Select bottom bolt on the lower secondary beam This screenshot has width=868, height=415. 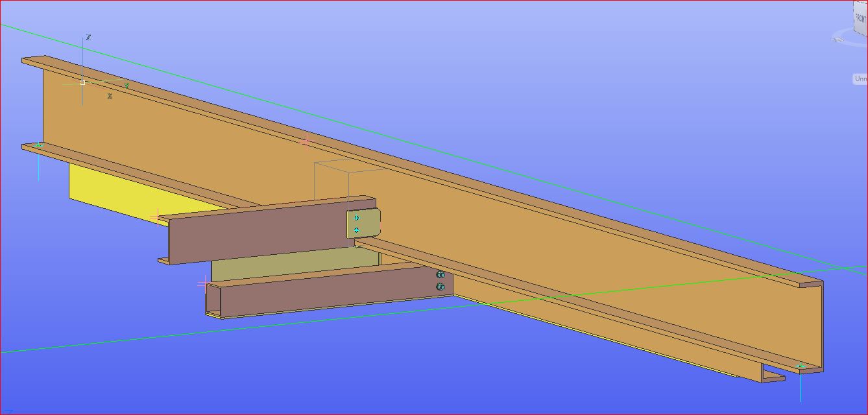(440, 287)
